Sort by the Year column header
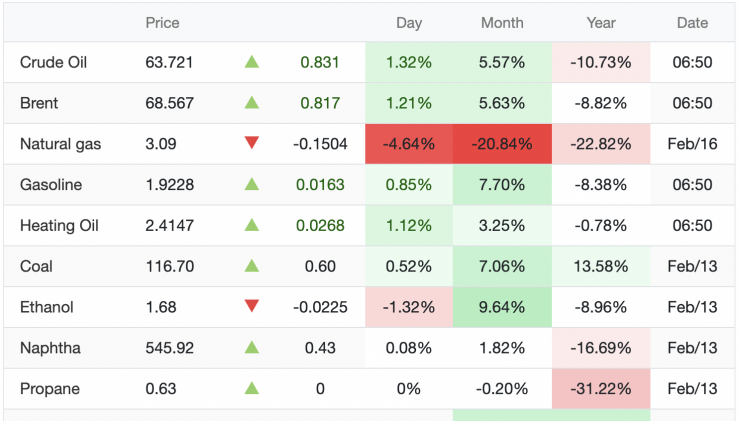 [x=601, y=22]
